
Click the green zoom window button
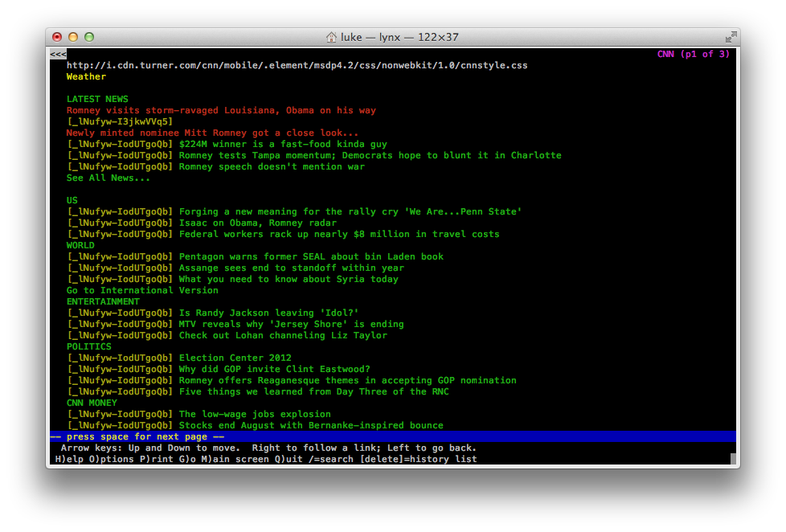tap(89, 37)
